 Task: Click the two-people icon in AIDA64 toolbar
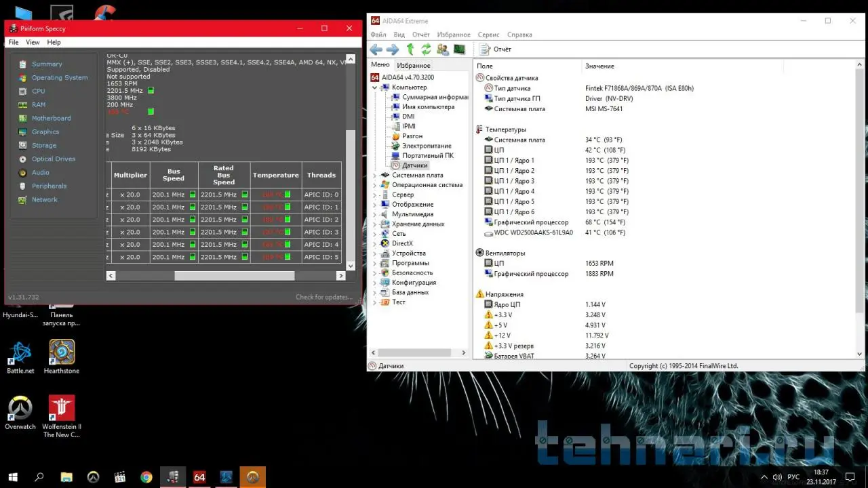[443, 49]
